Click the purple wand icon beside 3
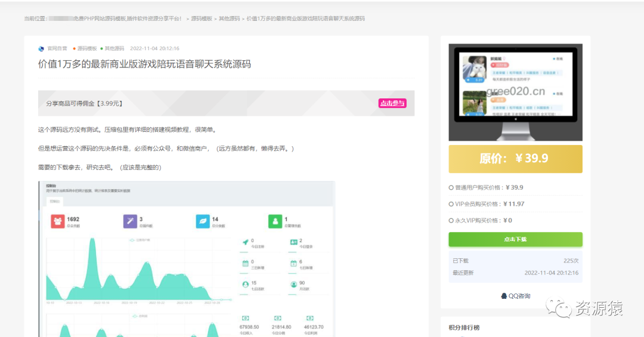 pyautogui.click(x=130, y=221)
